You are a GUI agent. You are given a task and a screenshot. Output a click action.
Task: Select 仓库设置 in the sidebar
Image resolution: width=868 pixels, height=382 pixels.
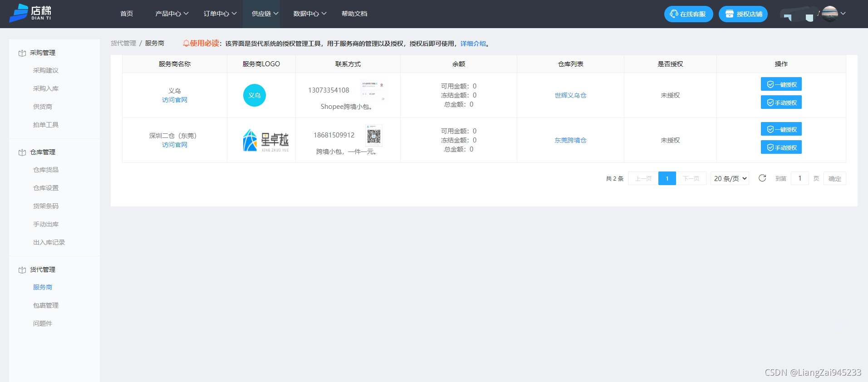(46, 188)
